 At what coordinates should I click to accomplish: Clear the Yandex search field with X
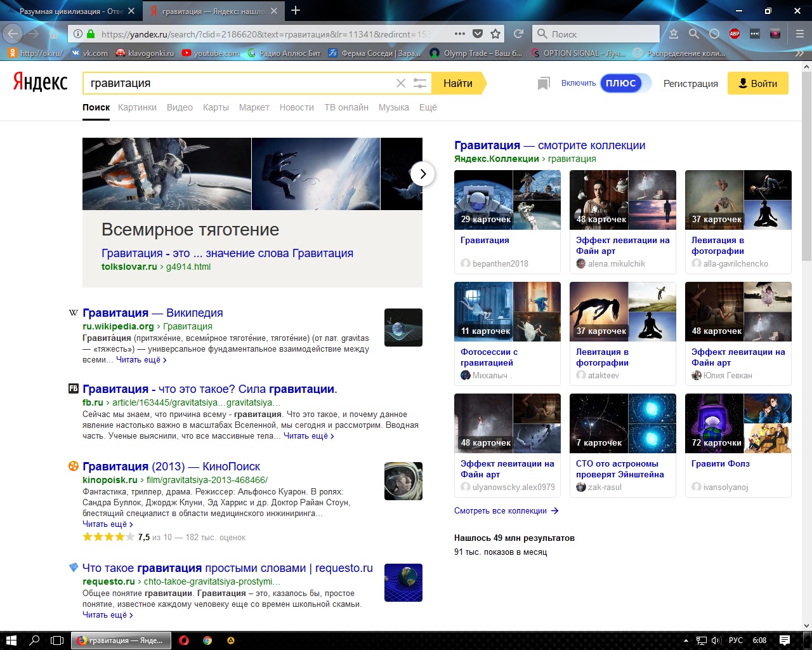coord(401,83)
